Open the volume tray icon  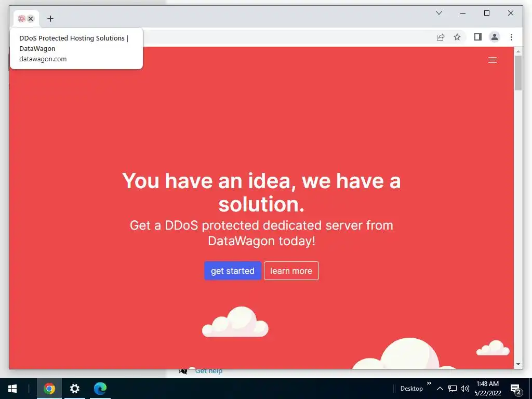(465, 389)
